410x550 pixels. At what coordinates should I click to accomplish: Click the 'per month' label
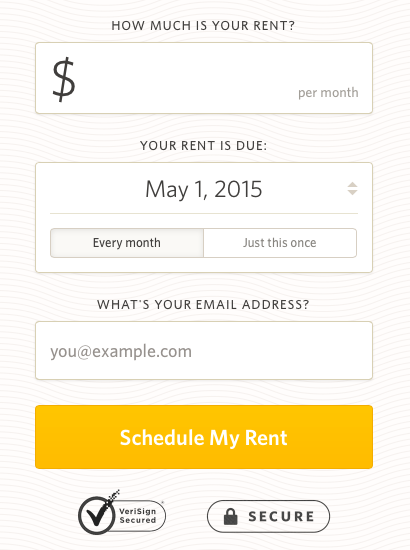328,93
